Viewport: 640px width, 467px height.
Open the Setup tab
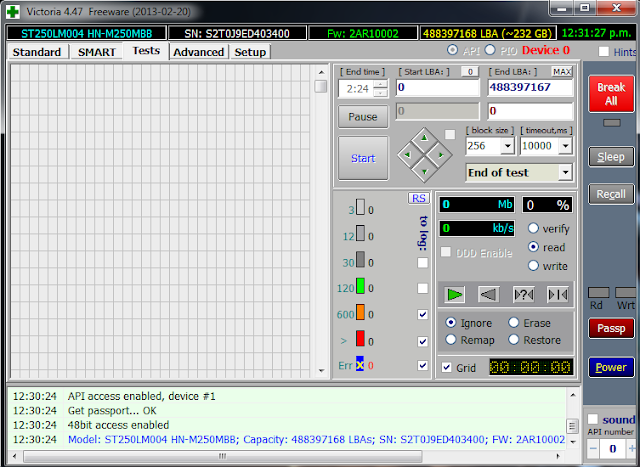pos(250,52)
